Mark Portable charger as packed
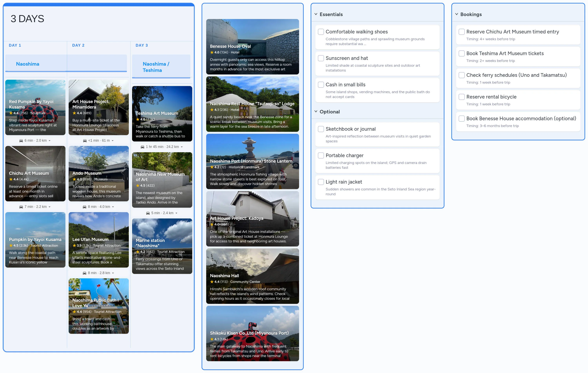 point(321,155)
